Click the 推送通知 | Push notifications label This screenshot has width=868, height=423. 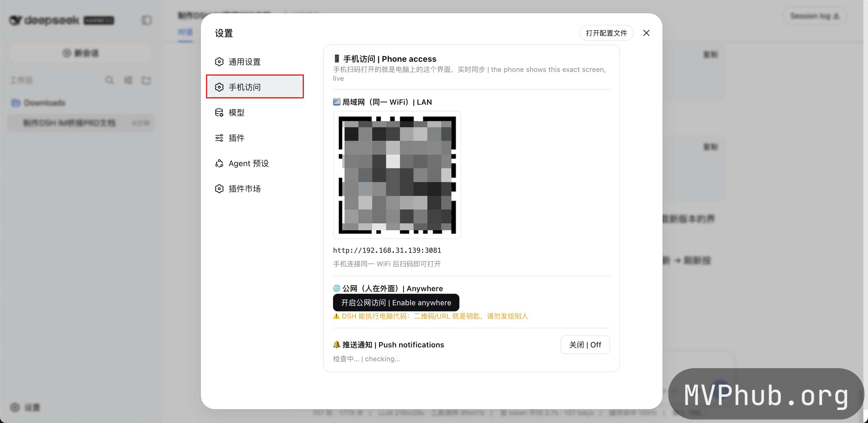388,345
